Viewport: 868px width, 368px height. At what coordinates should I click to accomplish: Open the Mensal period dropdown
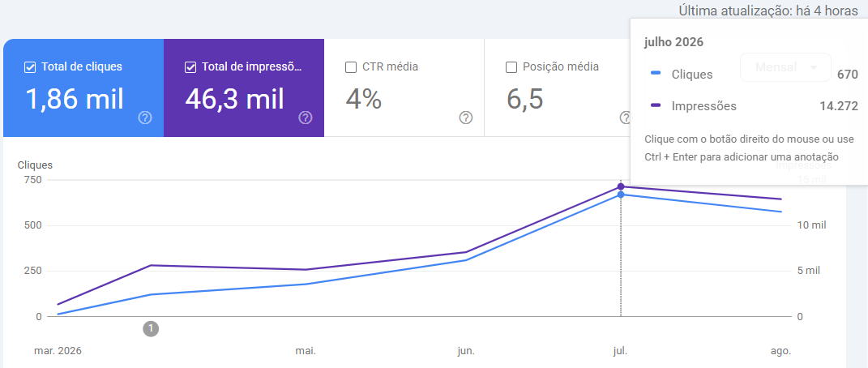click(785, 67)
